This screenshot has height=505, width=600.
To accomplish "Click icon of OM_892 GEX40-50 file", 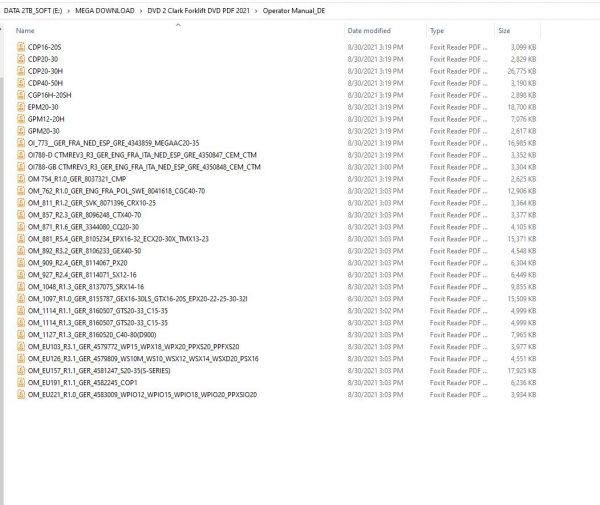I will coord(21,251).
